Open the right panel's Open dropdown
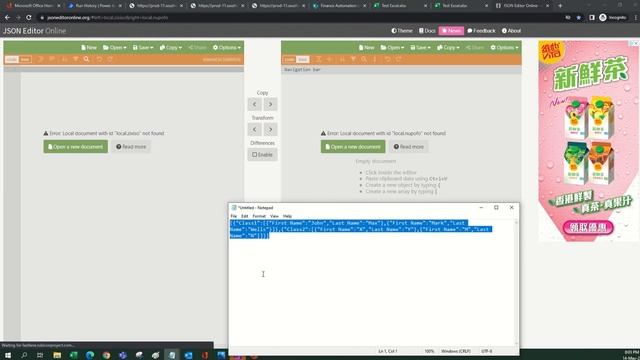This screenshot has height=360, width=640. pyautogui.click(x=392, y=48)
